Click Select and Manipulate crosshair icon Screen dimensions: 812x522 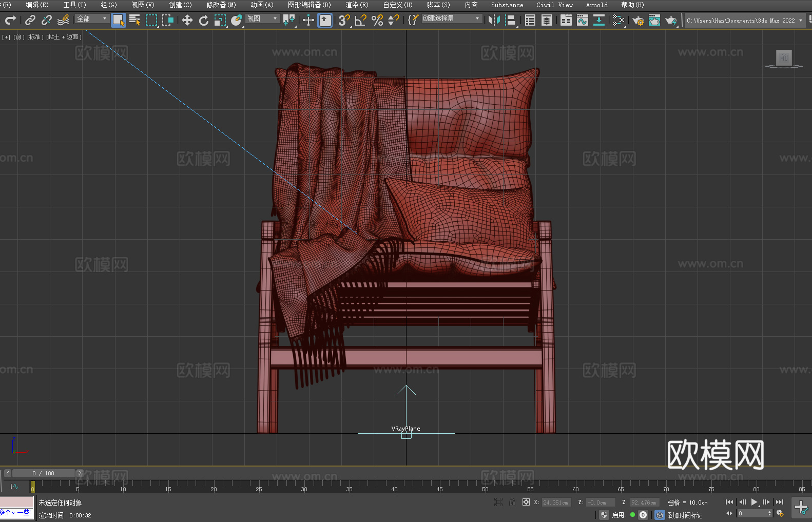[x=308, y=20]
